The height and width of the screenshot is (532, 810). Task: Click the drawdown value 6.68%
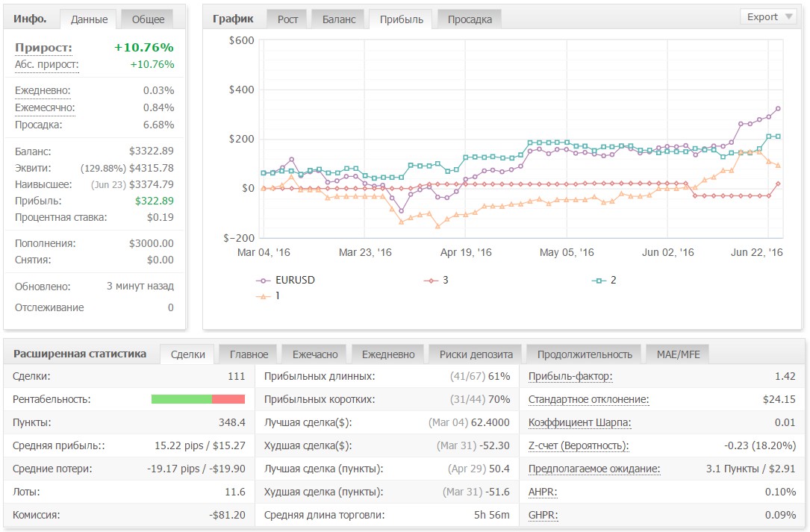click(x=158, y=125)
